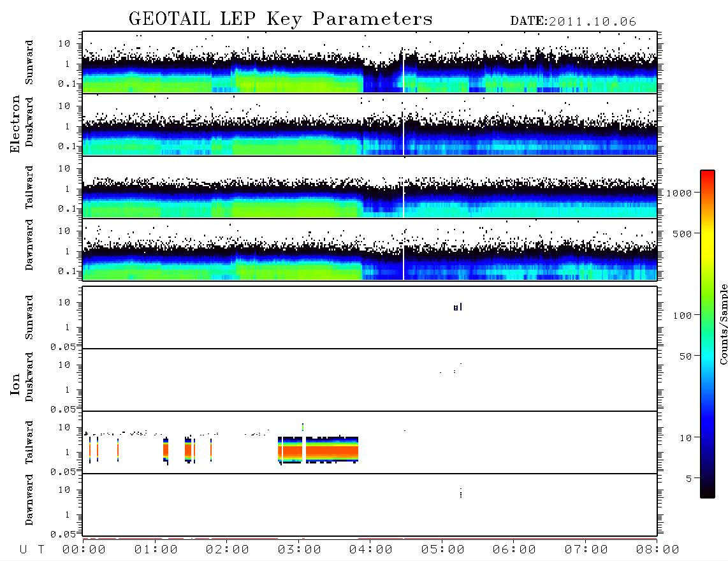Click the Ion "Duskward" panel label
The image size is (728, 561).
point(29,377)
